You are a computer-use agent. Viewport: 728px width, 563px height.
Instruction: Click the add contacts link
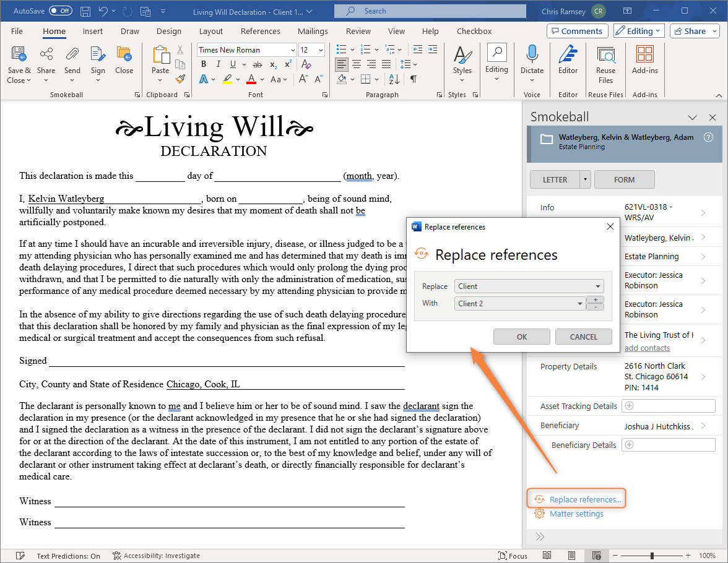(x=648, y=348)
